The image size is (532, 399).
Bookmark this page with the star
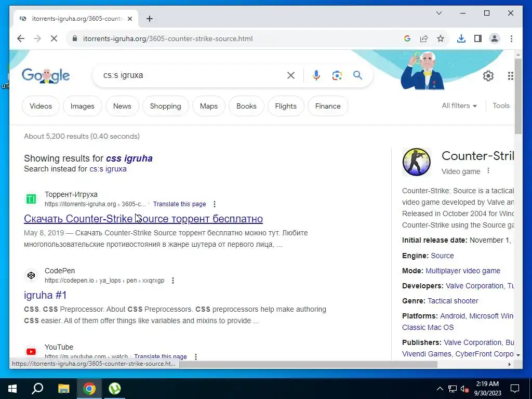click(x=441, y=38)
